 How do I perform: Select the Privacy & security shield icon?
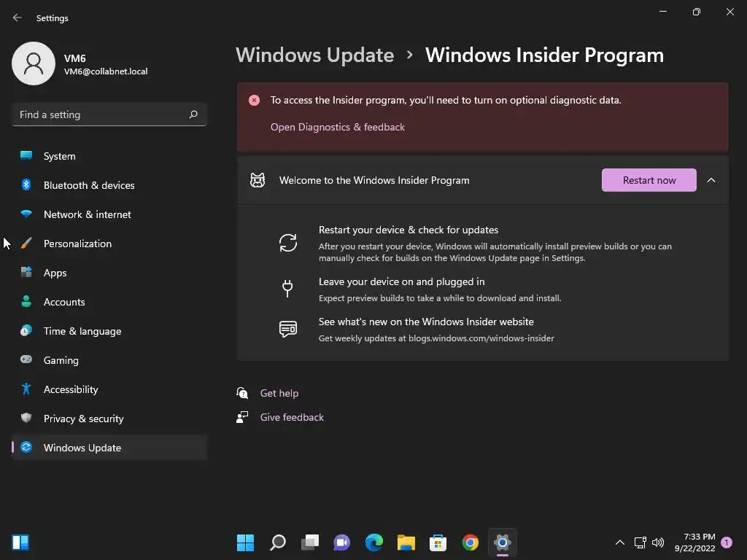coord(26,418)
